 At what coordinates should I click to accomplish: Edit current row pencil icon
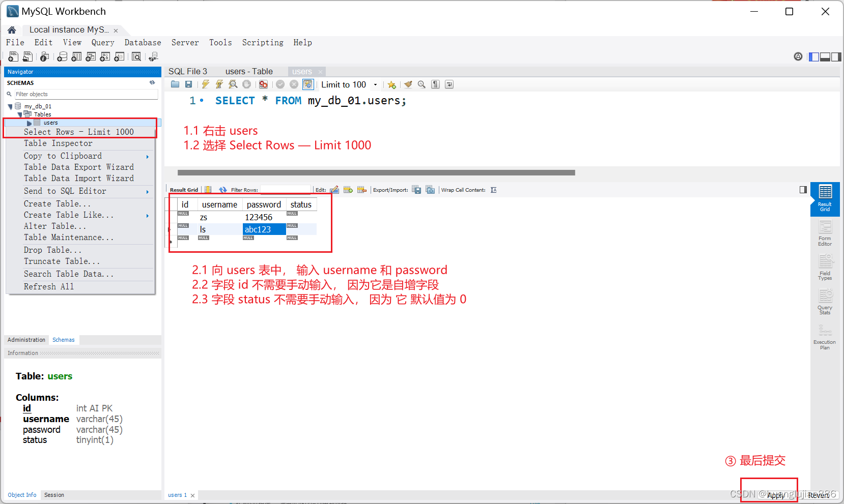point(334,190)
